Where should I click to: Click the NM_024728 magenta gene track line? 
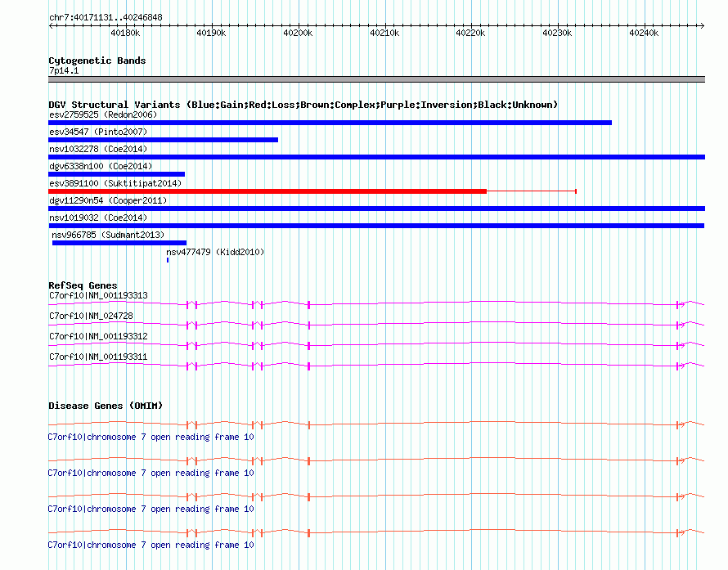[376, 325]
